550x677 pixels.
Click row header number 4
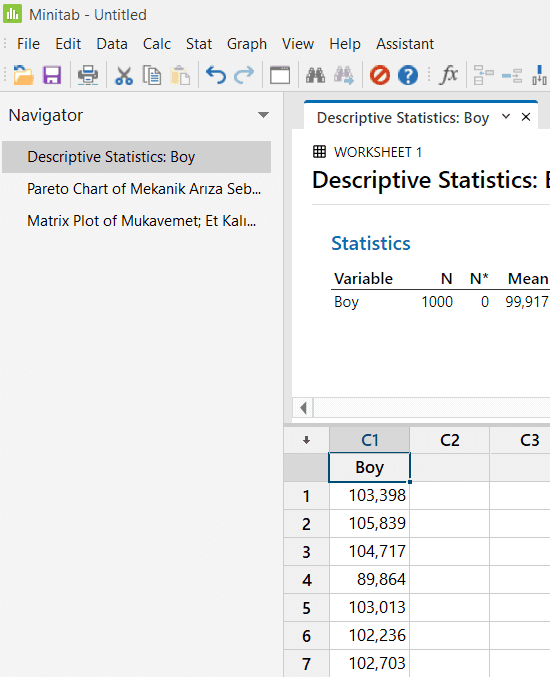click(307, 580)
